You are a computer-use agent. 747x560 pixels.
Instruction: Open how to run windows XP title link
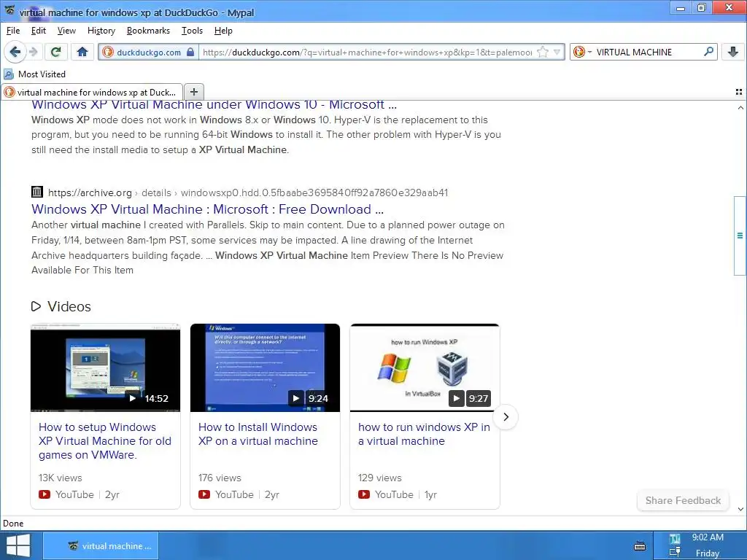tap(424, 434)
